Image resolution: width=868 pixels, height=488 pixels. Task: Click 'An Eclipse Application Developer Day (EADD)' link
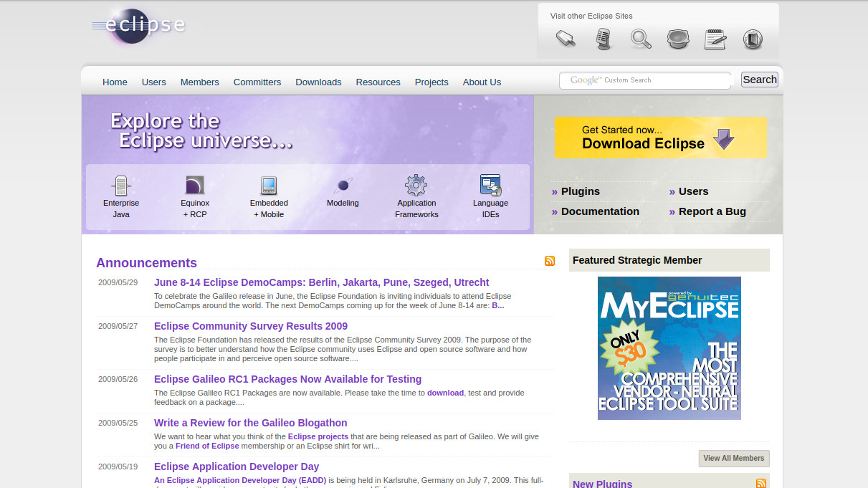coord(240,480)
